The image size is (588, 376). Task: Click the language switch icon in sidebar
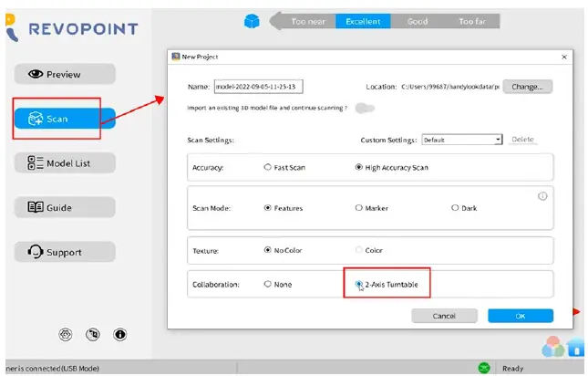click(93, 334)
